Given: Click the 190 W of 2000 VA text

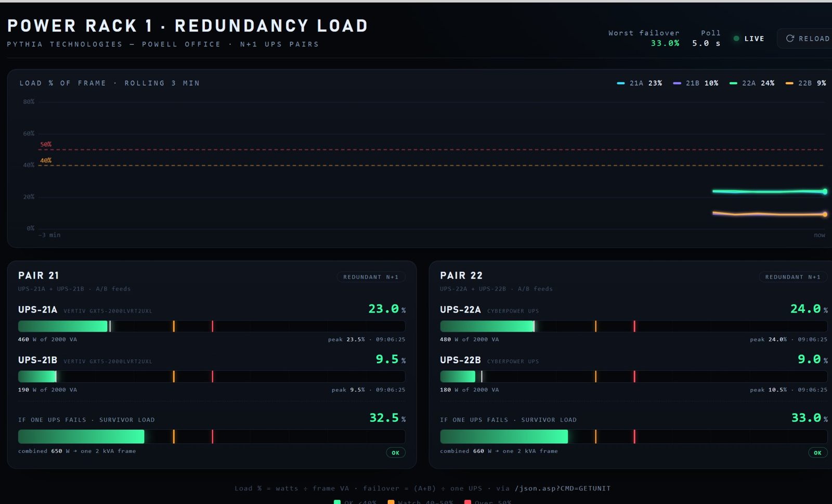Looking at the screenshot, I should click(x=47, y=390).
